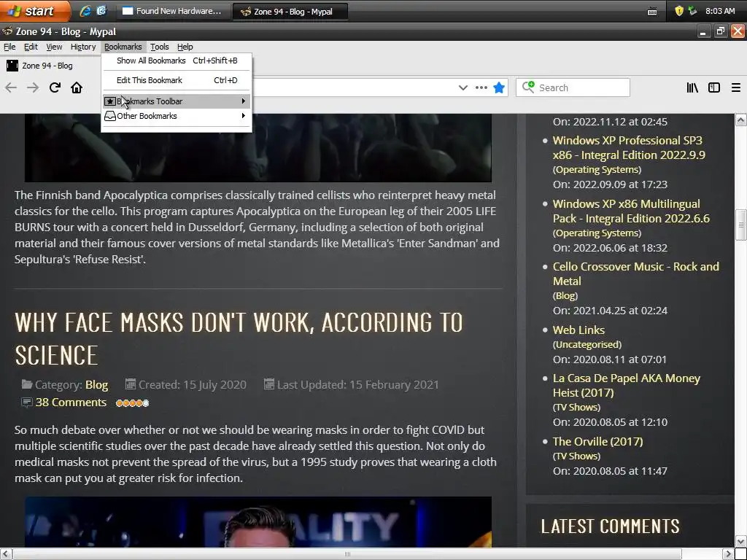Expand Bookmarks Toolbar submenu
This screenshot has height=560, width=747.
tap(177, 101)
